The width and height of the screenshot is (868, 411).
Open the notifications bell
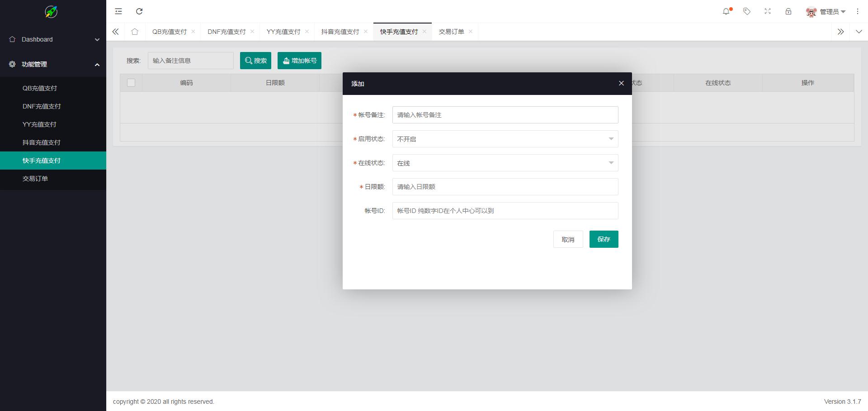[726, 11]
